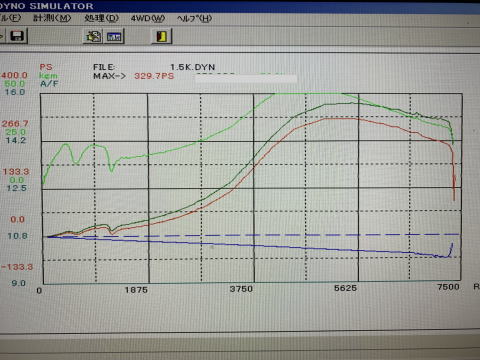The image size is (480, 360).
Task: Click the red PS legend label
Action: 46,67
